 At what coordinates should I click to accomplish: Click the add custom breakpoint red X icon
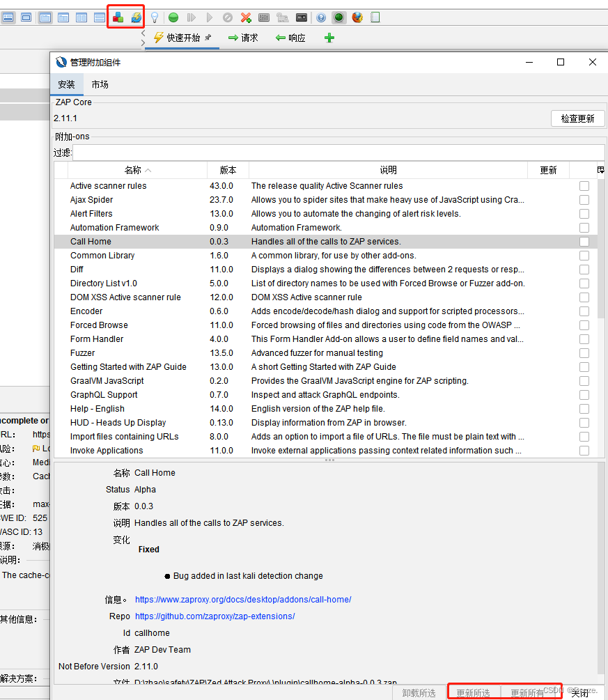(x=246, y=17)
